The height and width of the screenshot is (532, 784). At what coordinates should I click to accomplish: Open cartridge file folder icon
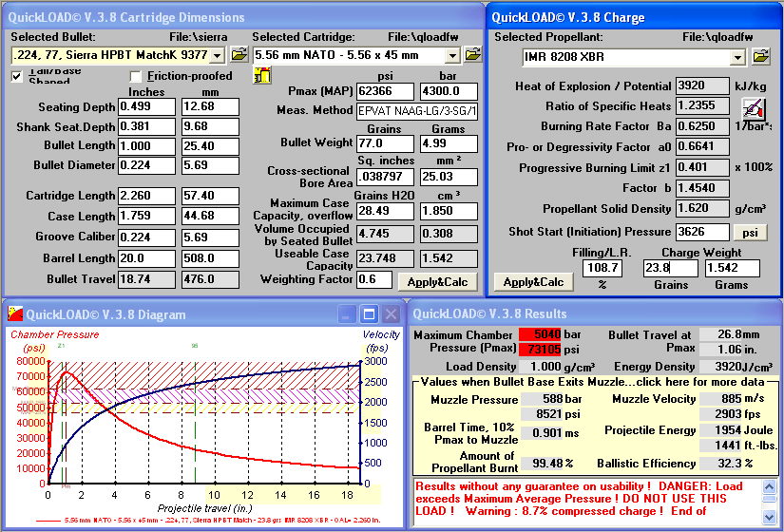tap(474, 56)
